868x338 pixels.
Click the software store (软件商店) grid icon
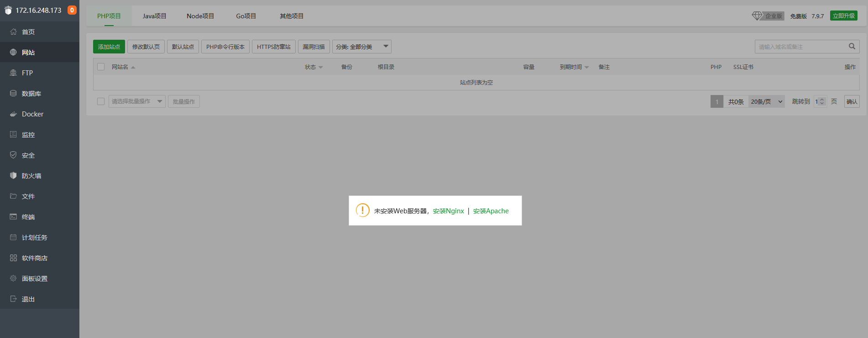[x=13, y=258]
